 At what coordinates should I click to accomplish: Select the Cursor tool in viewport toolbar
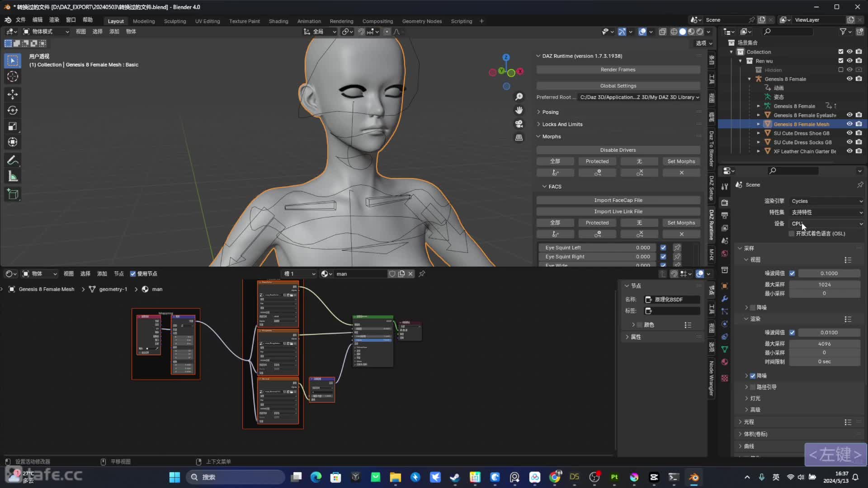coord(13,77)
